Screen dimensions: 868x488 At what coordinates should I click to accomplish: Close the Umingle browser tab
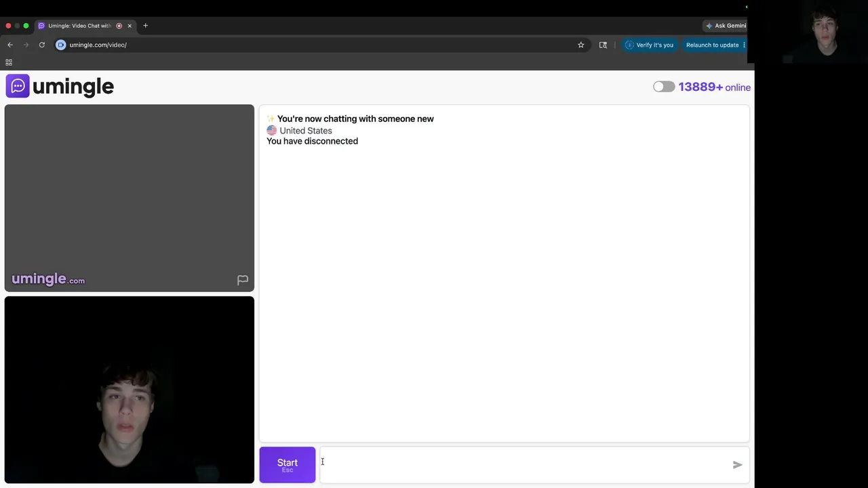[x=130, y=26]
